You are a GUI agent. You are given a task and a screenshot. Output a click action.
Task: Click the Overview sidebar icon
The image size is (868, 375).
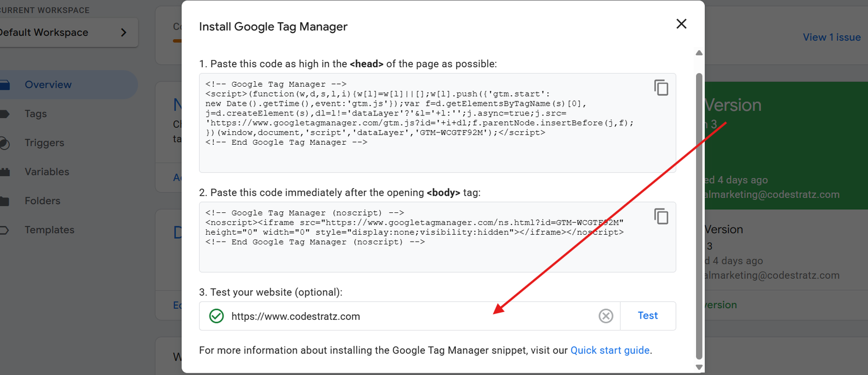(5, 85)
